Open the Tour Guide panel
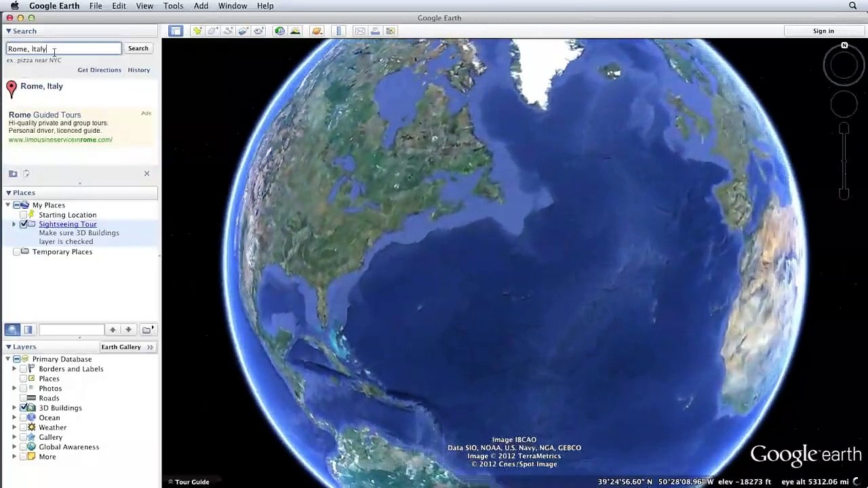This screenshot has width=868, height=488. [189, 482]
